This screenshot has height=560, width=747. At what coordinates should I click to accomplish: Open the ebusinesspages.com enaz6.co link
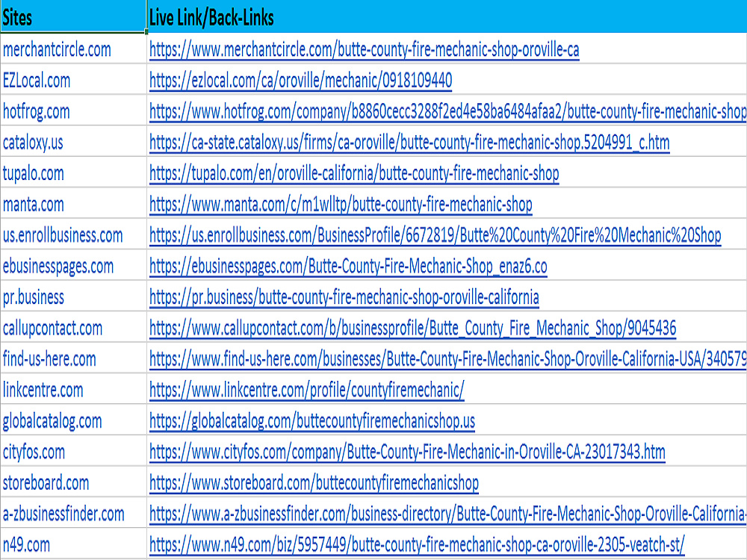[348, 267]
